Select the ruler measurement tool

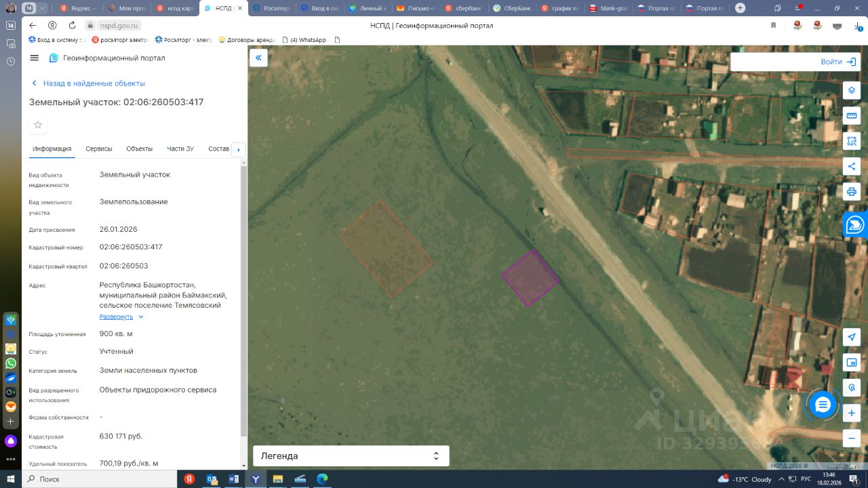852,116
